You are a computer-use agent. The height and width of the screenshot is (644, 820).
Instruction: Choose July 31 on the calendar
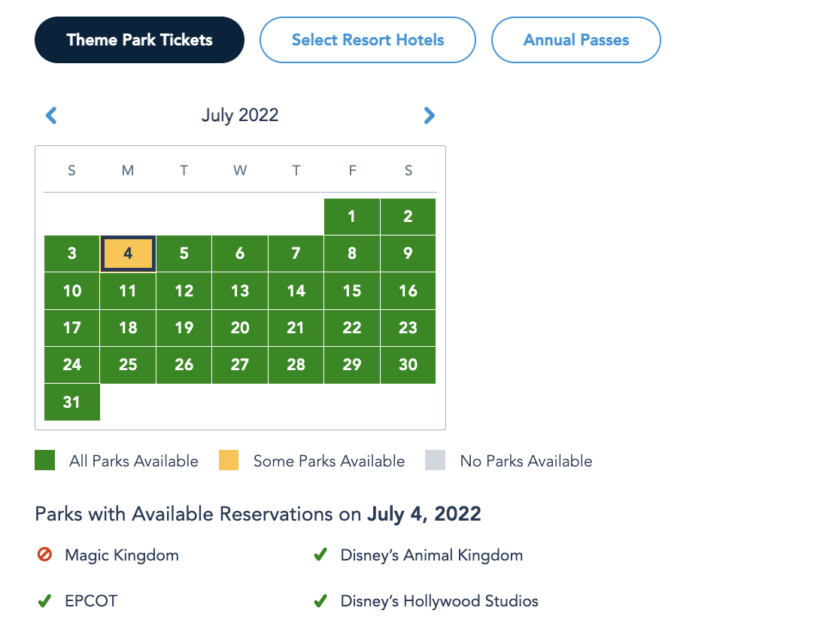click(72, 402)
